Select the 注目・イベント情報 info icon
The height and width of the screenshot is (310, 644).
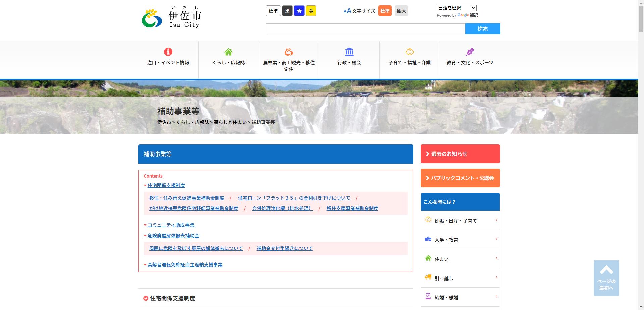point(168,52)
